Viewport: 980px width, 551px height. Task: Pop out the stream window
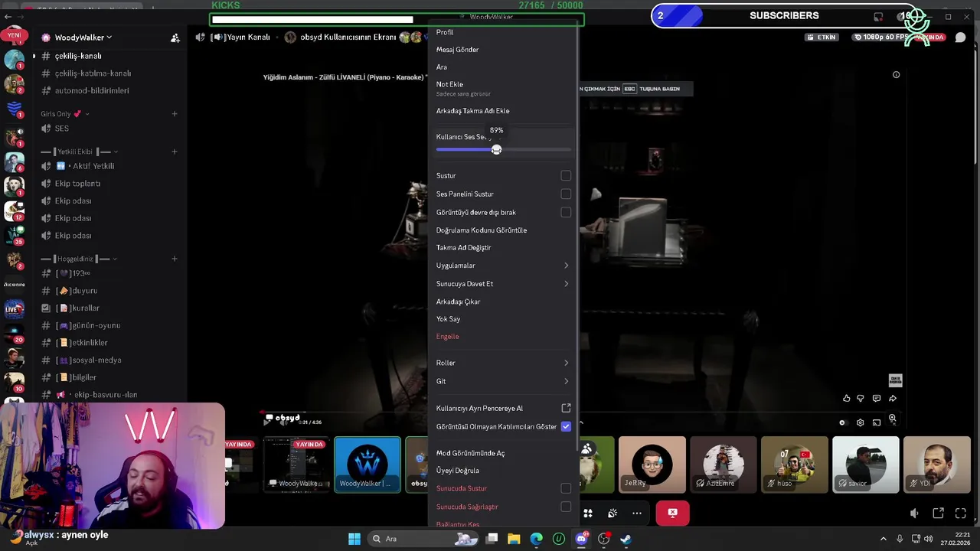tap(938, 514)
